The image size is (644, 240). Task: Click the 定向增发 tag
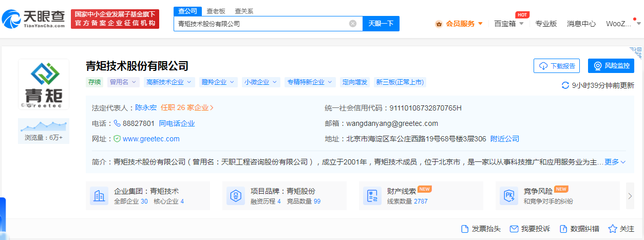[355, 82]
